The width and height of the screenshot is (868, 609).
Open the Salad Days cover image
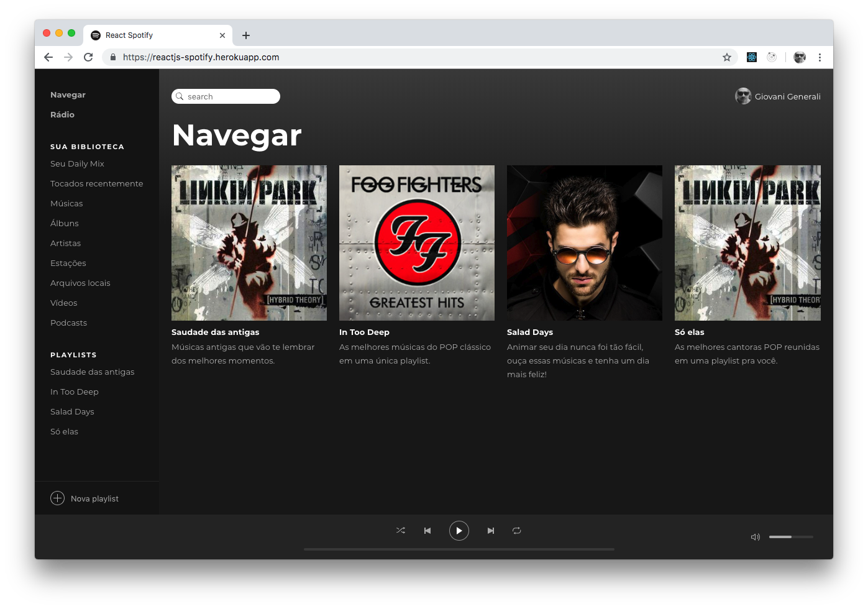point(585,243)
